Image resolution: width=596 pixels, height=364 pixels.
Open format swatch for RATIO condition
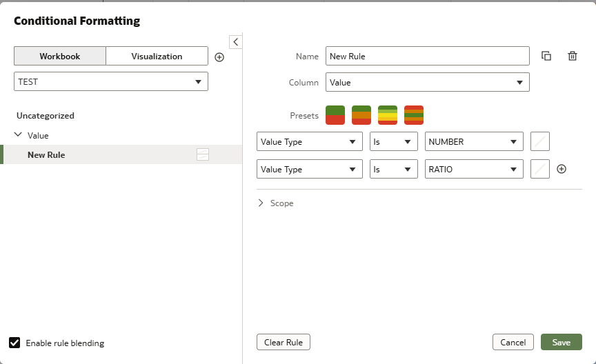[x=540, y=169]
